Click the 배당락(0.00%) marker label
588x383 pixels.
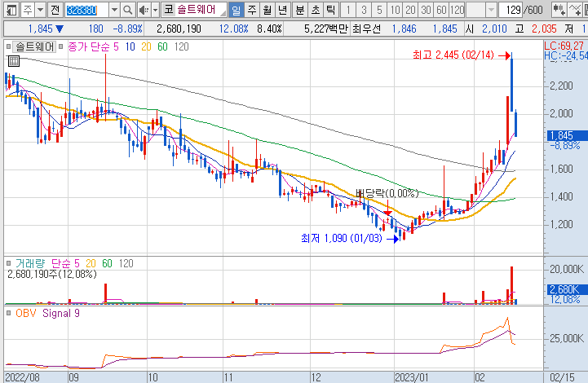[387, 193]
